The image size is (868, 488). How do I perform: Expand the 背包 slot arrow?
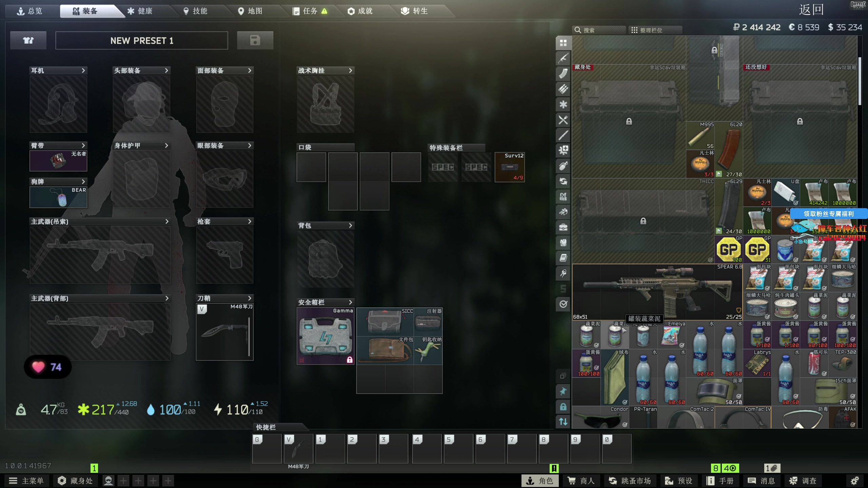click(350, 225)
